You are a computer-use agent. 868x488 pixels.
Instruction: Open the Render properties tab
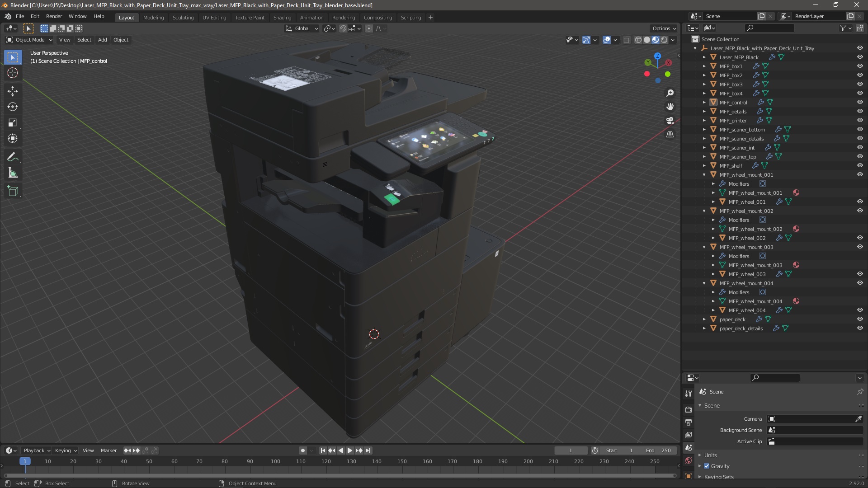tap(688, 409)
